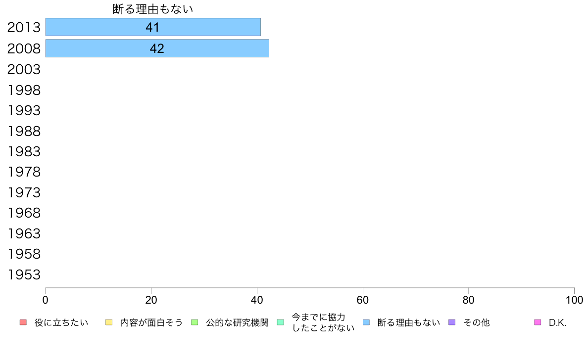Click the 2003 year label

pos(24,69)
